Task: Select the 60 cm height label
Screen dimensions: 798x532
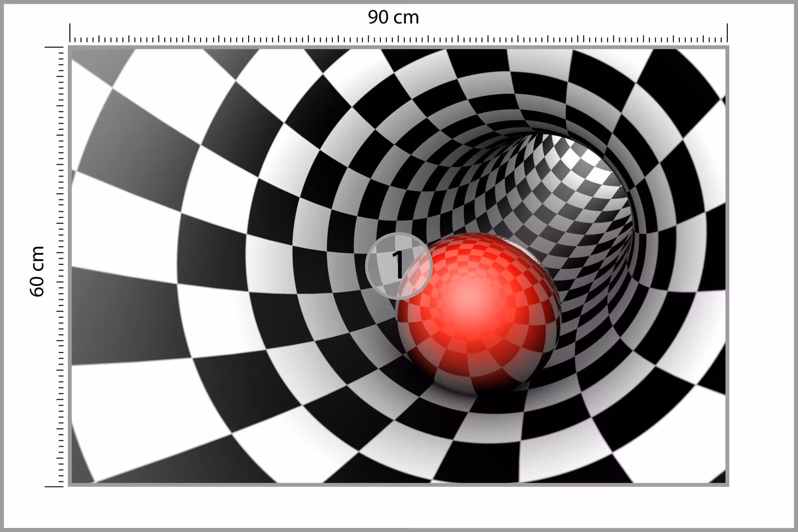Action: pyautogui.click(x=37, y=271)
